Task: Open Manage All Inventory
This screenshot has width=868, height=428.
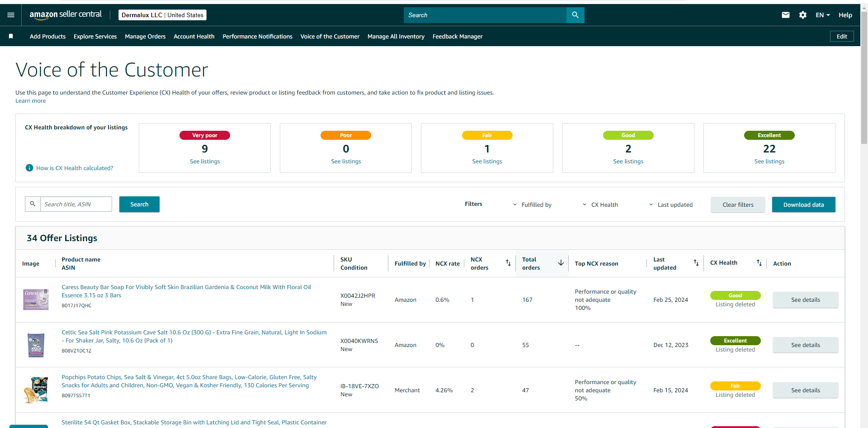Action: tap(396, 36)
